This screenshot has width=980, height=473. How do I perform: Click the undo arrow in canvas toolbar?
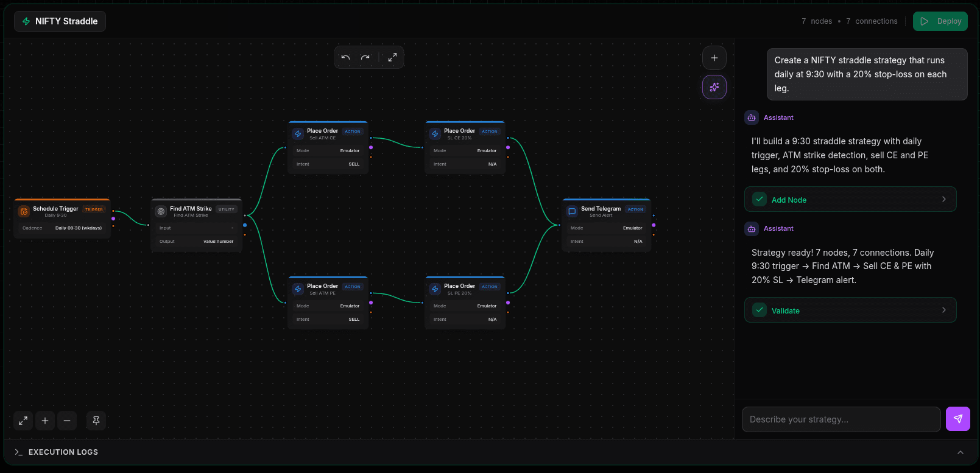click(x=345, y=57)
